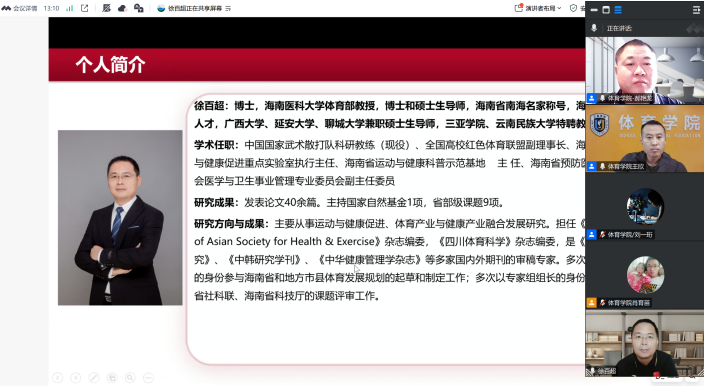Click the 个人简介 slide title
Viewport: 704px width, 386px height.
(110, 65)
